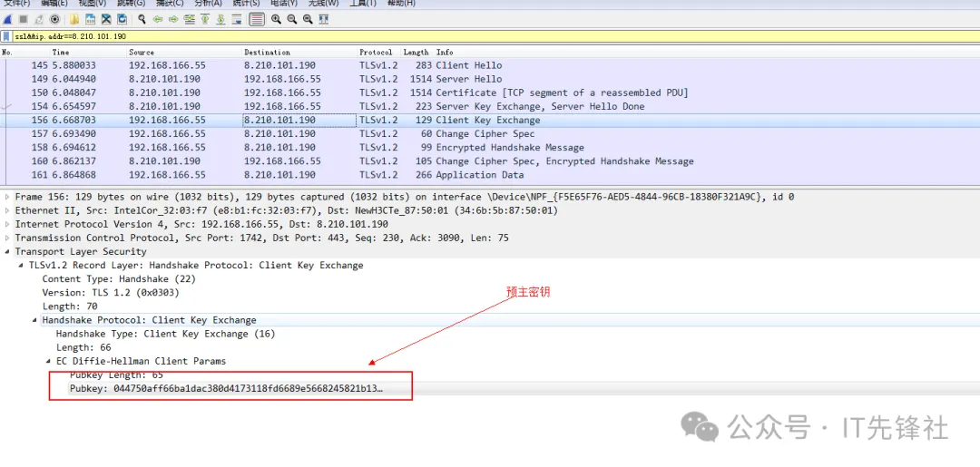980x467 pixels.
Task: Select packet 149 Server Hello
Action: (490, 79)
